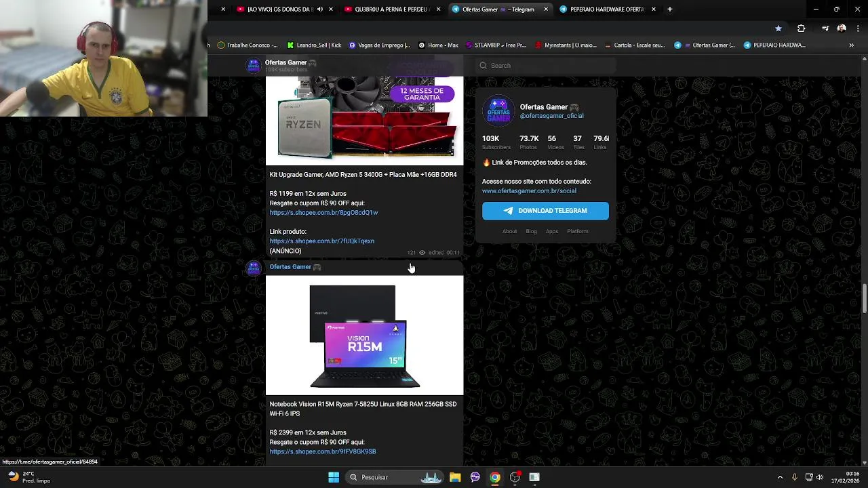
Task: Click the 73.7K Photos counter
Action: [529, 142]
